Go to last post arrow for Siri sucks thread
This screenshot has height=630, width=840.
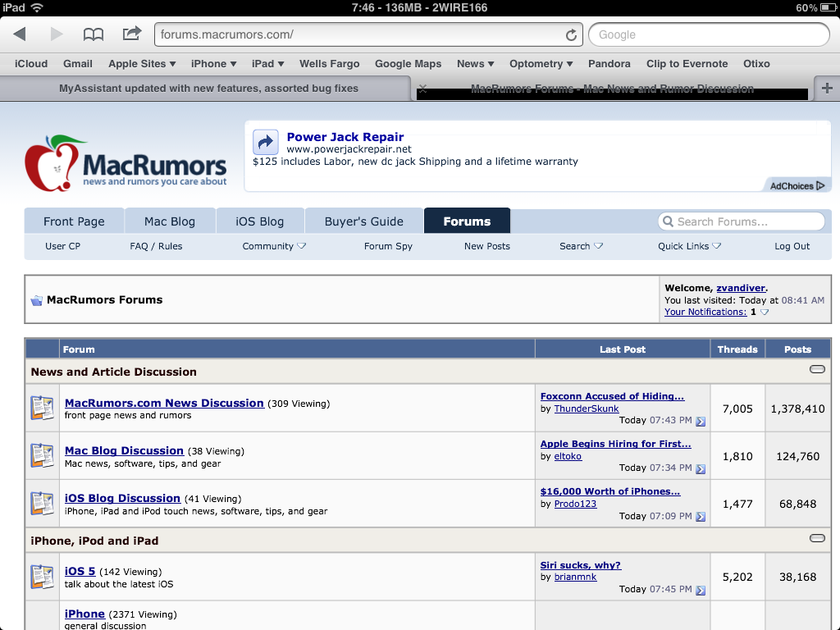(x=701, y=591)
